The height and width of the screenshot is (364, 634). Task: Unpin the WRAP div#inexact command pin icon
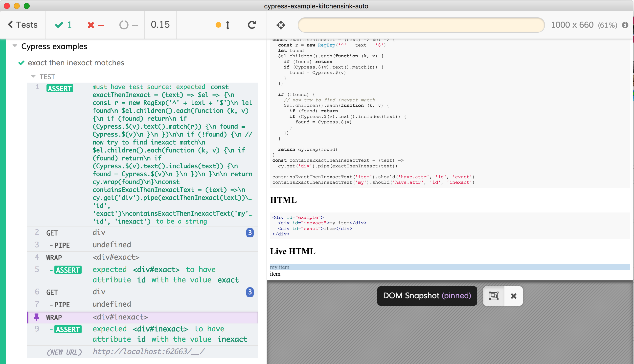click(x=37, y=317)
